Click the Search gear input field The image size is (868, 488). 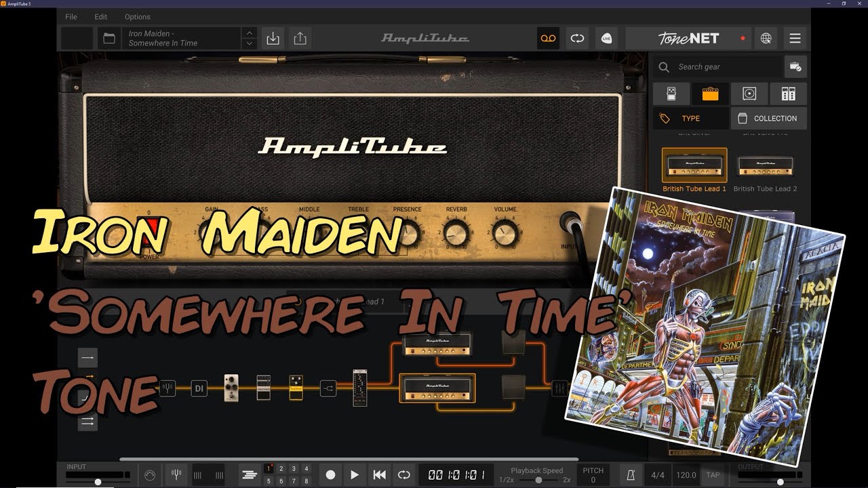point(718,66)
